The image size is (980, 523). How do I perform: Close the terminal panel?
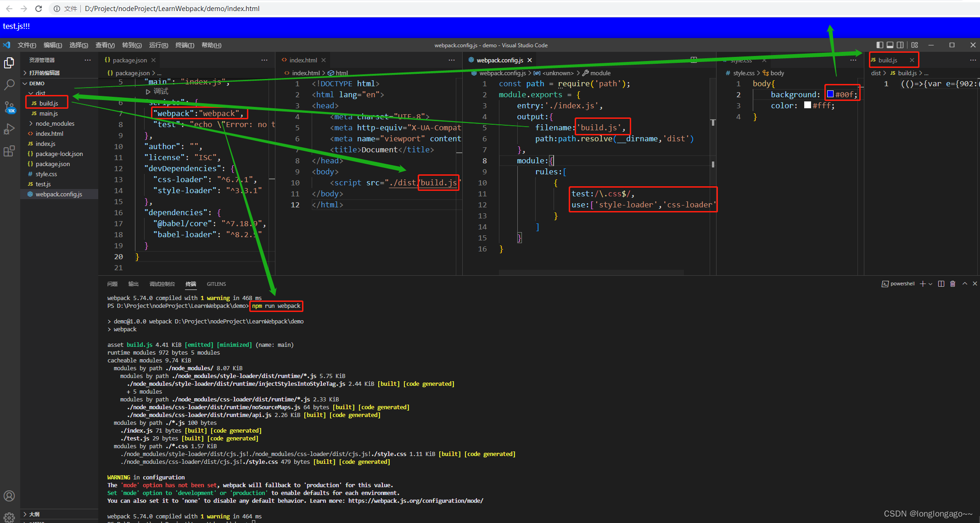[x=974, y=284]
